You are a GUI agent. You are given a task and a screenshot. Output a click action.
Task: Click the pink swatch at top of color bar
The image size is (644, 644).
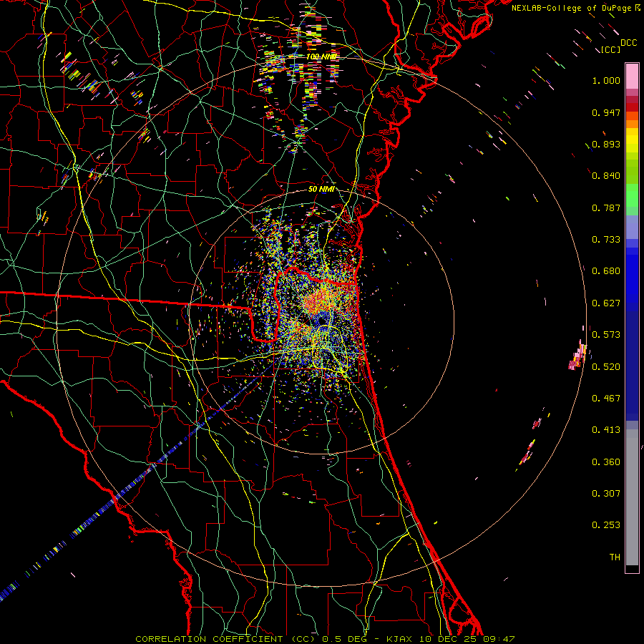[632, 76]
